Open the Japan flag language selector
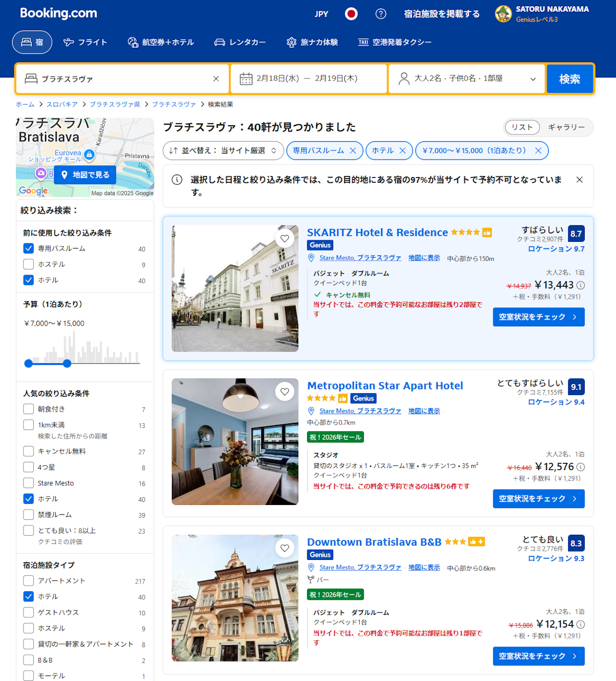 (351, 14)
